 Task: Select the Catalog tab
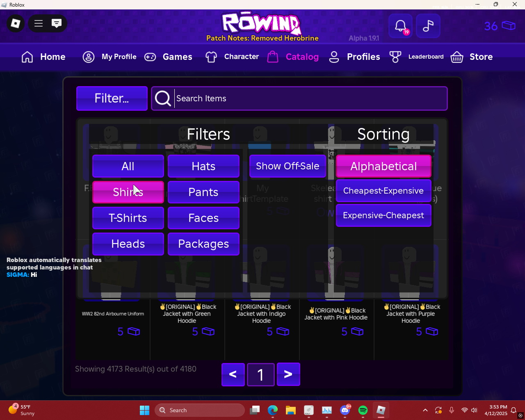293,57
